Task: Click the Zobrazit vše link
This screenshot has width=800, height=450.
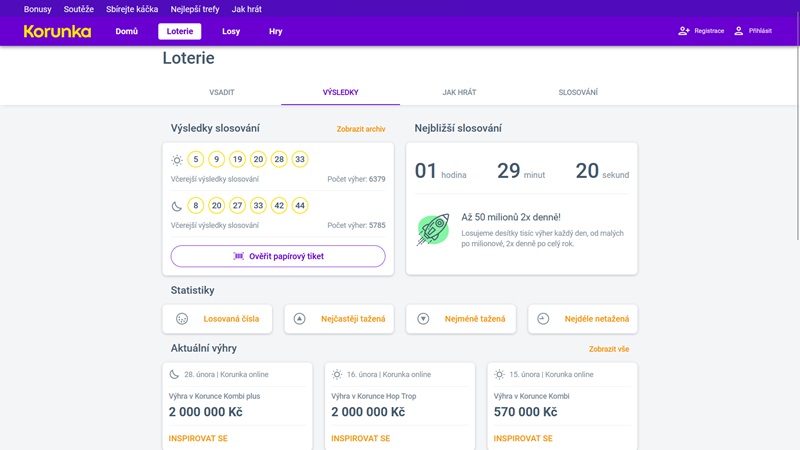Action: tap(609, 349)
